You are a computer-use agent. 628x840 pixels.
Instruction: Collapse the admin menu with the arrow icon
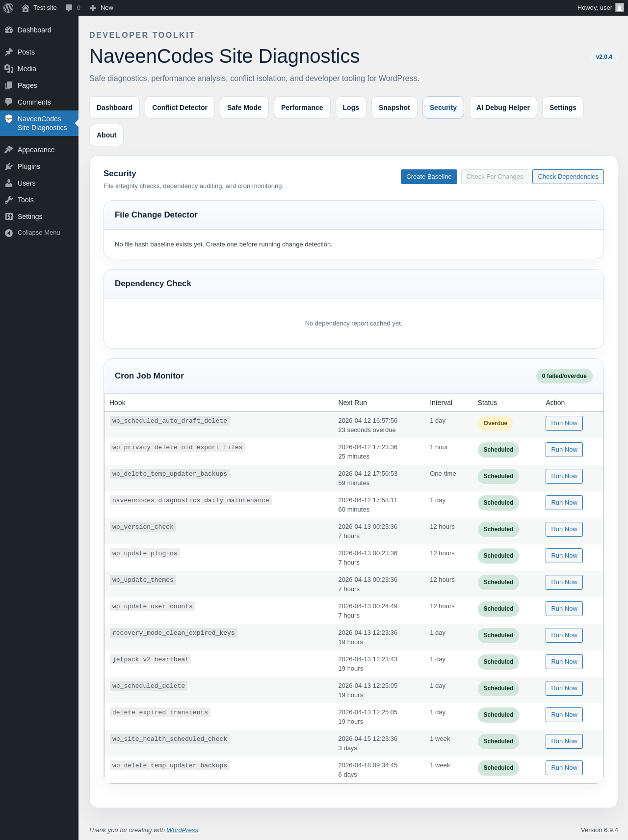tap(9, 233)
